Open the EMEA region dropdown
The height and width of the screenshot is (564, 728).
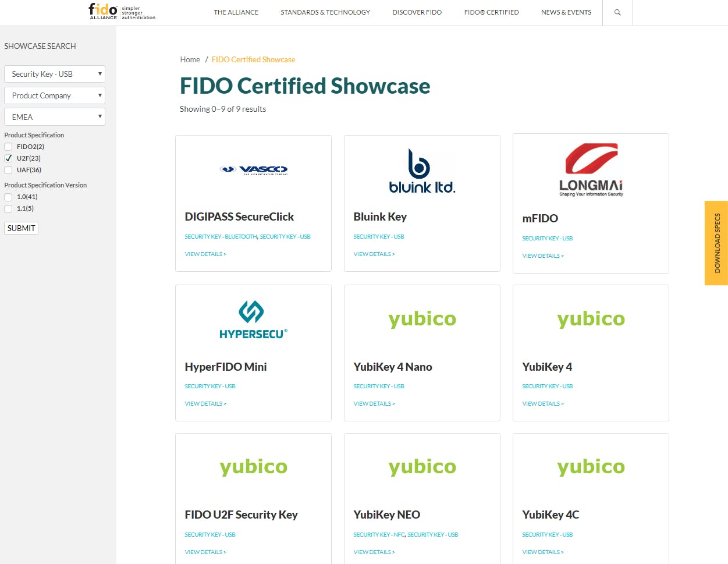tap(55, 117)
